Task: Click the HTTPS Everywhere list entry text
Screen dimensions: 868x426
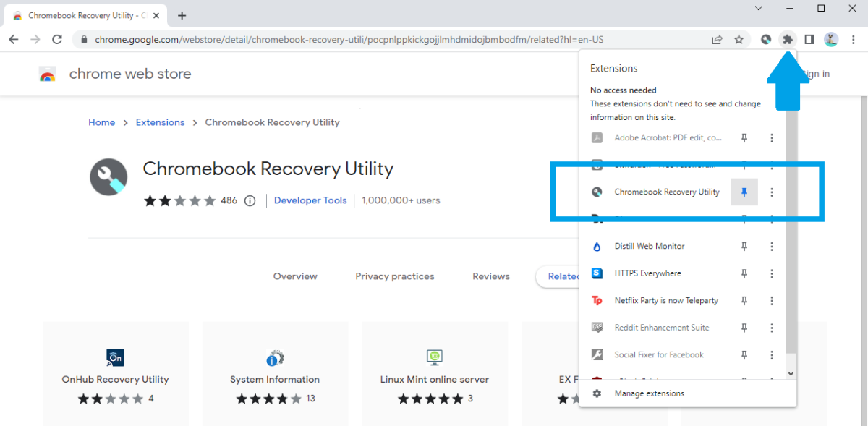Action: [x=648, y=273]
